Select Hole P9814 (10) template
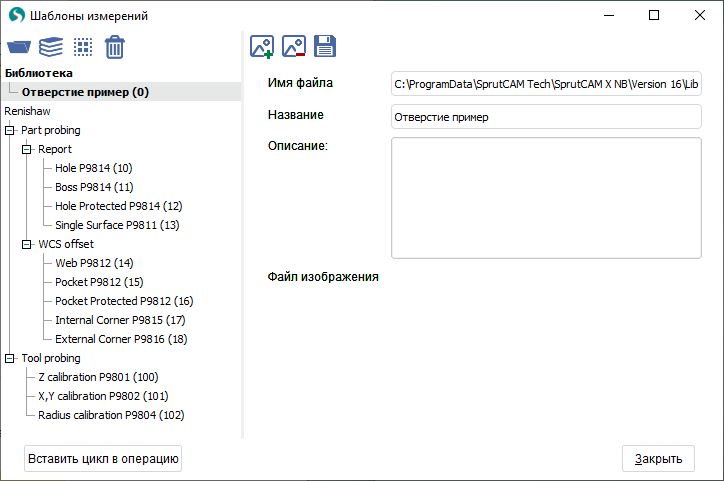724x481 pixels. point(93,168)
